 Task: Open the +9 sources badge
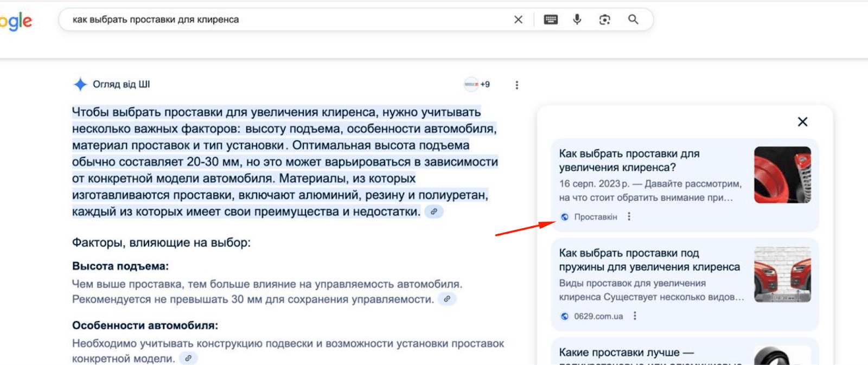tap(477, 84)
